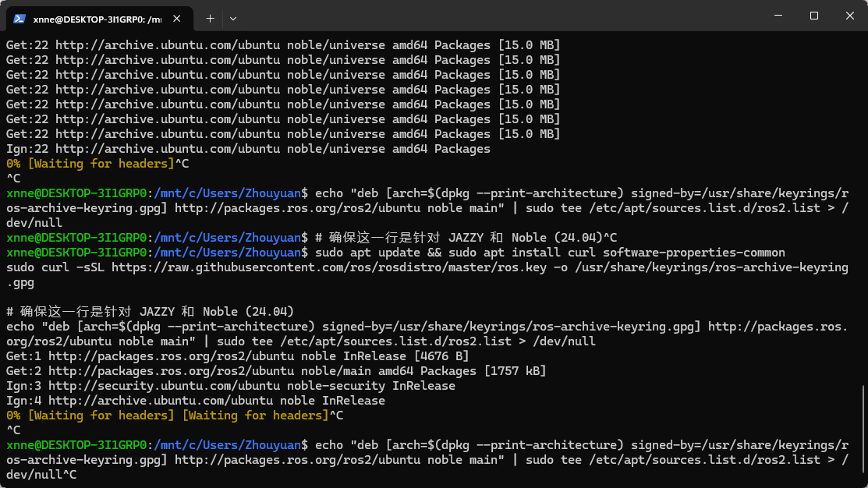The height and width of the screenshot is (488, 868).
Task: Open a new tab with plus button
Action: 210,18
